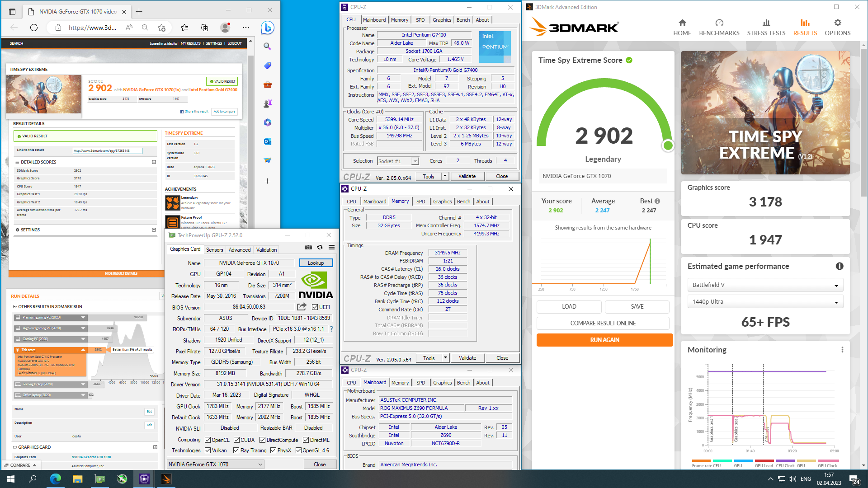Switch to Advanced tab in GPU-Z
Viewport: 868px width, 488px height.
point(239,249)
